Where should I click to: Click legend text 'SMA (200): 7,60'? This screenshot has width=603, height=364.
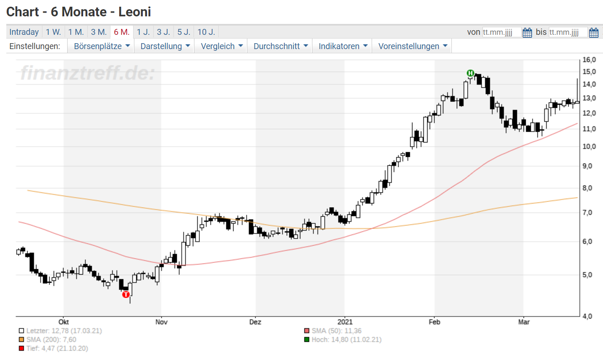coord(51,340)
